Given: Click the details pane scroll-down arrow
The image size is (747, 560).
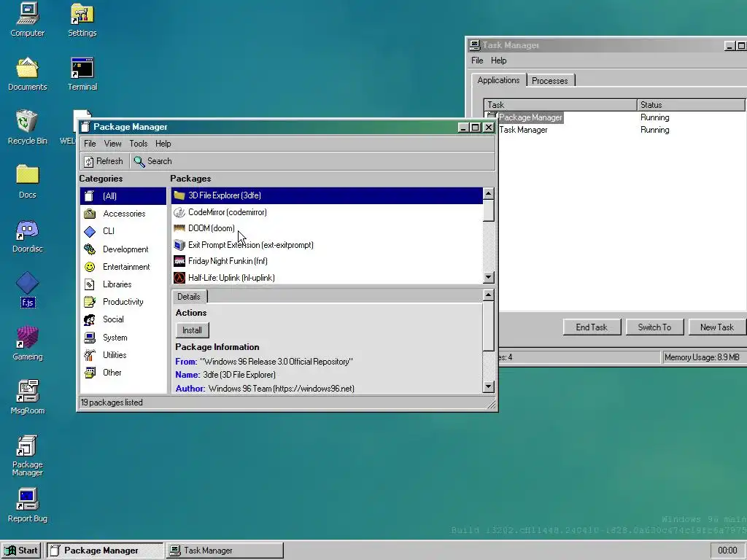Looking at the screenshot, I should click(488, 386).
